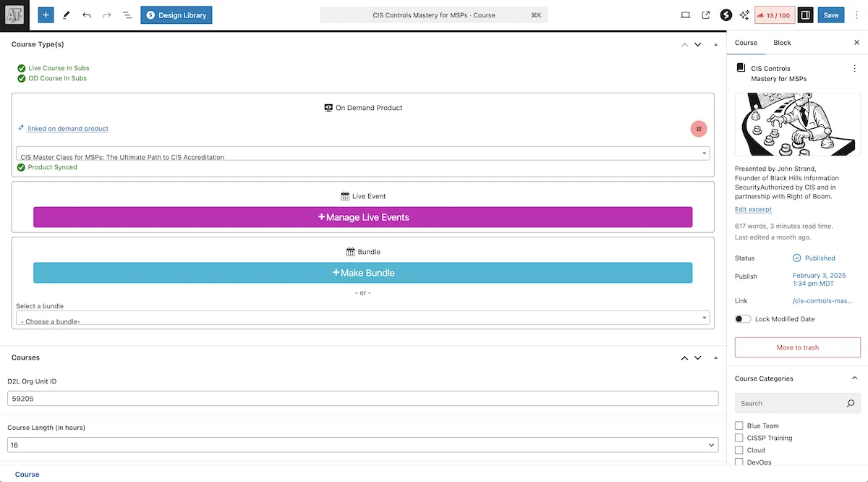Viewport: 868px width, 482px height.
Task: Open the Document Overview list icon
Action: tap(127, 15)
